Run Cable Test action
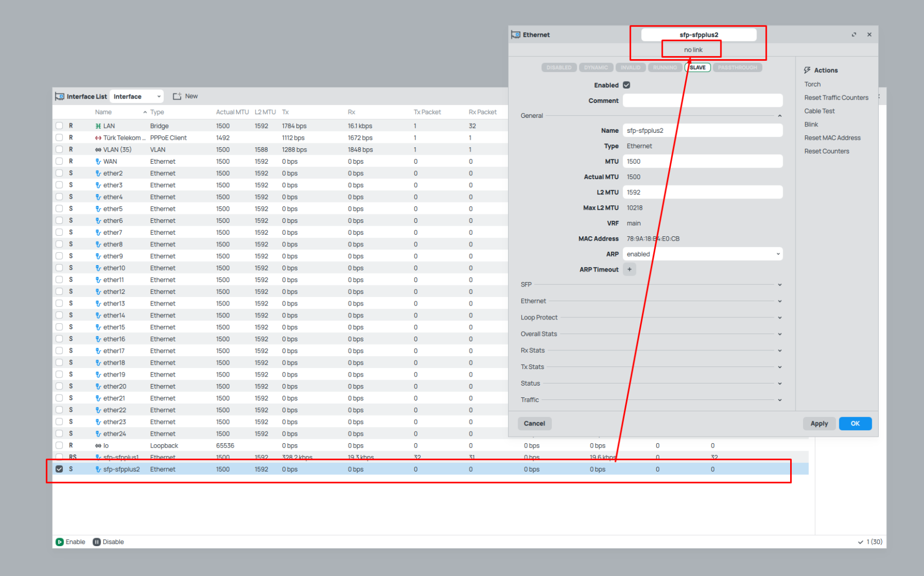 pyautogui.click(x=819, y=111)
